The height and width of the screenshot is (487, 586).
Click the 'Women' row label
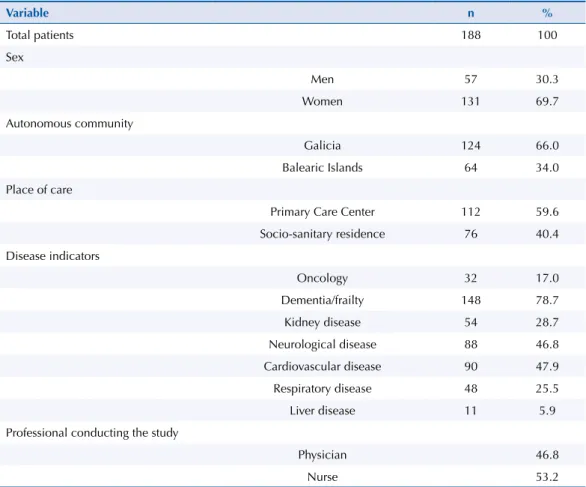coord(322,101)
